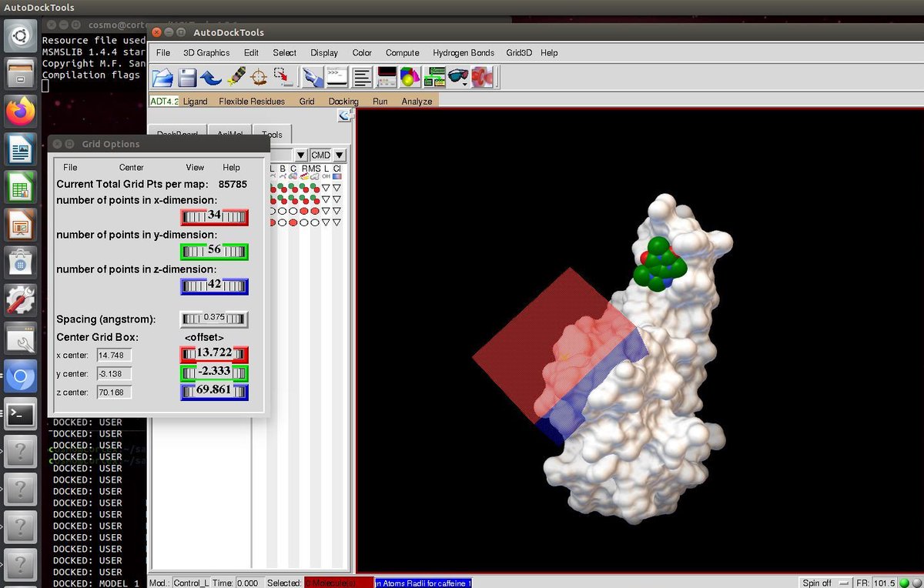Open bottom row's Cl color triangle menu

click(336, 222)
